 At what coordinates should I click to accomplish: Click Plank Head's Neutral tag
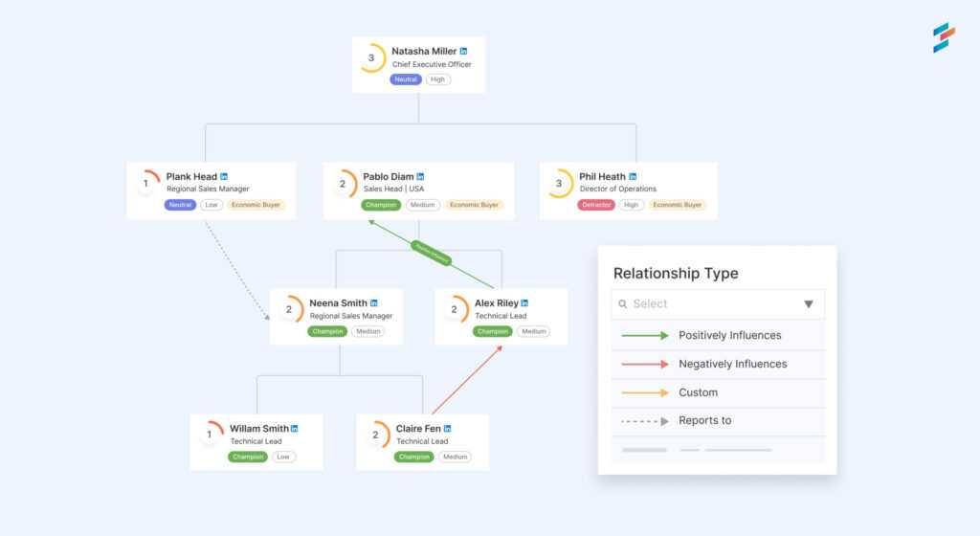(180, 205)
